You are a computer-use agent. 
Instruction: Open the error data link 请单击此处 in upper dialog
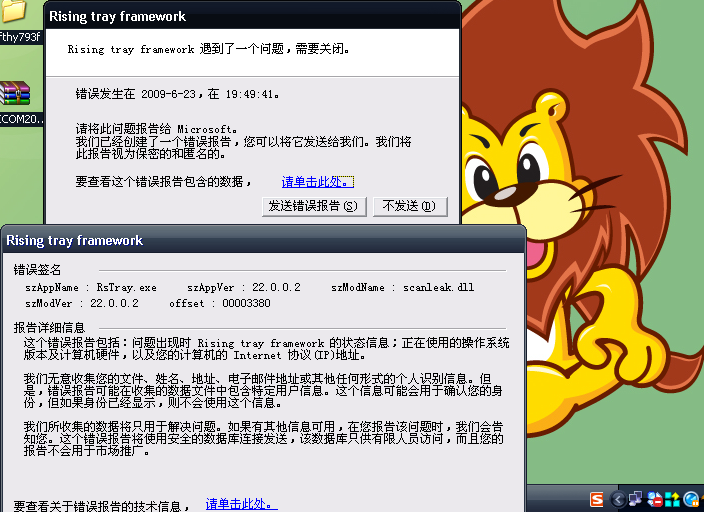point(317,182)
